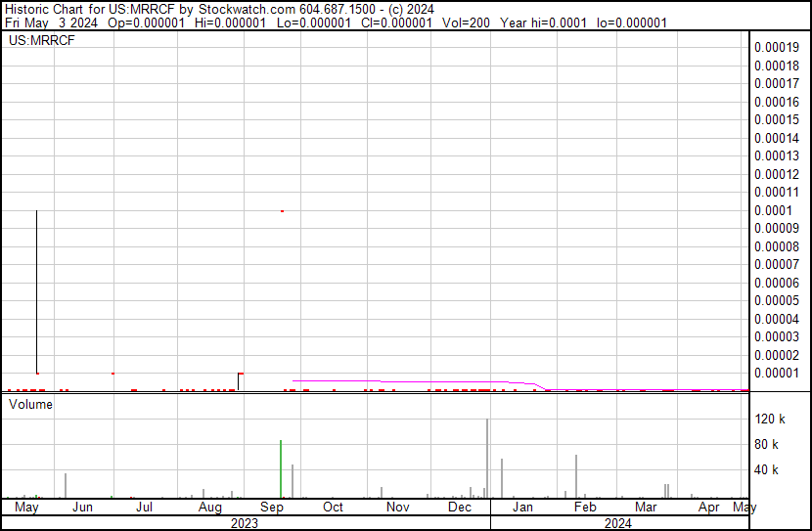Select the 0.00019 price axis label

777,48
